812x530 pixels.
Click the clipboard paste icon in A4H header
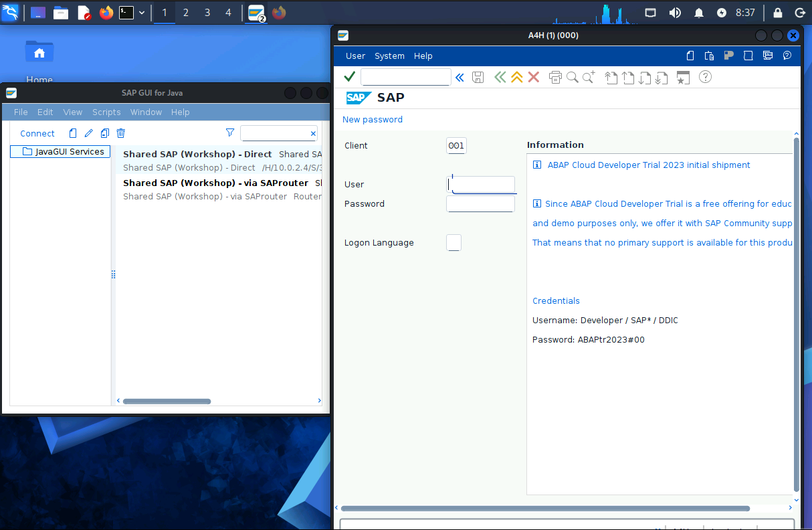710,56
